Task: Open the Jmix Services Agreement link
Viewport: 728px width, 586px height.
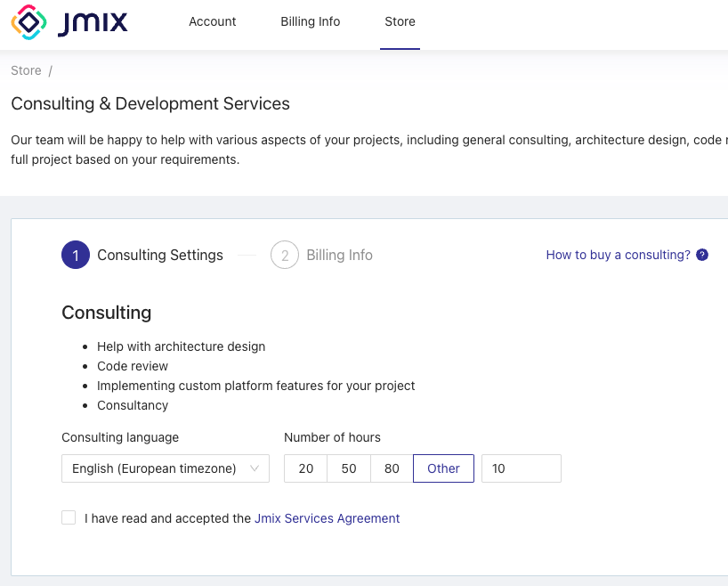Action: [327, 518]
